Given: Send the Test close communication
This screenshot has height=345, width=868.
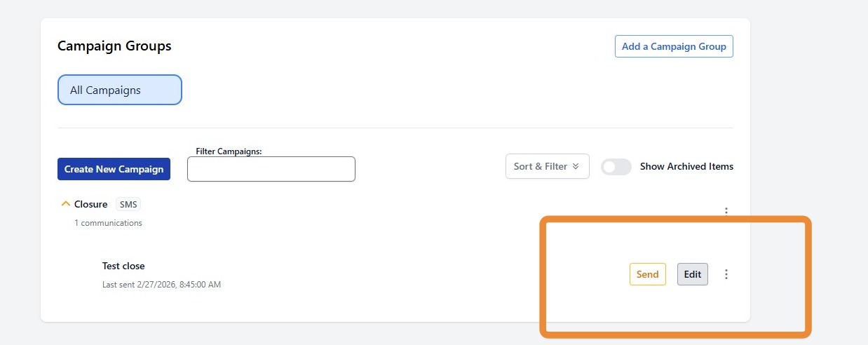Looking at the screenshot, I should (647, 274).
